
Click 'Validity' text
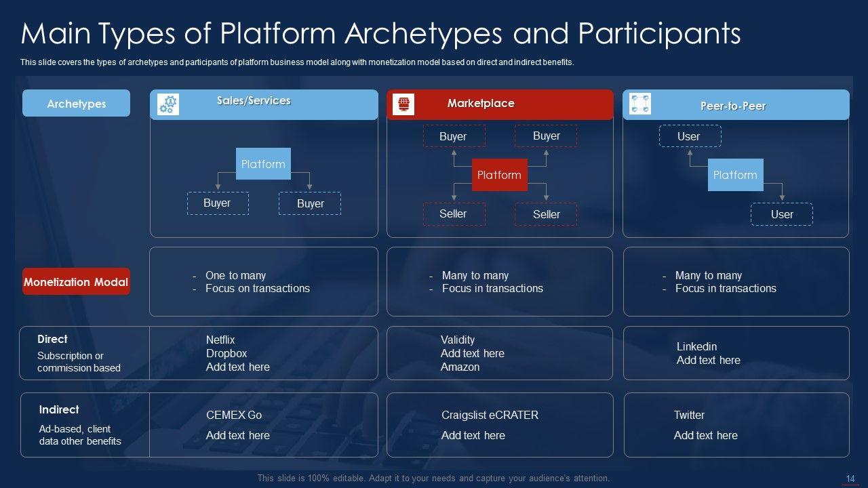[x=458, y=340]
